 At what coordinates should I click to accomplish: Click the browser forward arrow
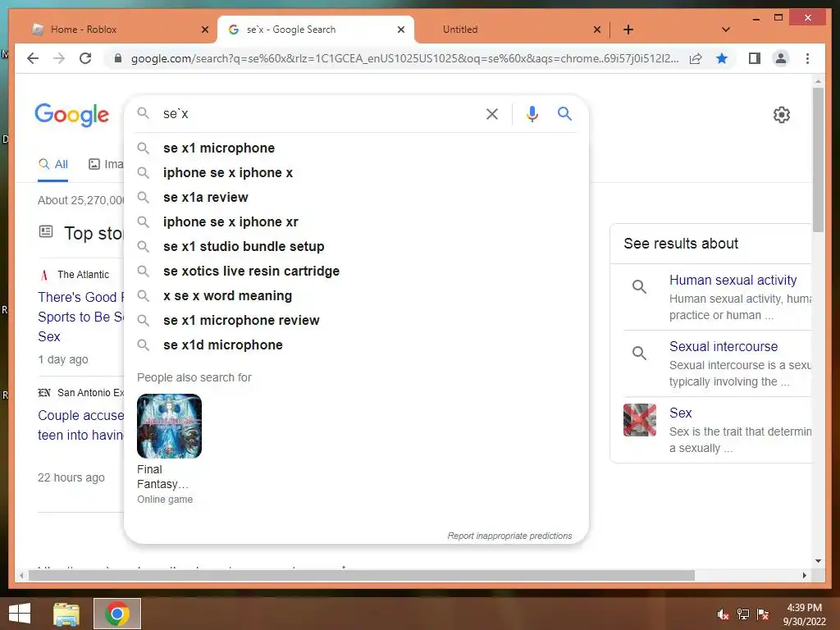[x=59, y=58]
